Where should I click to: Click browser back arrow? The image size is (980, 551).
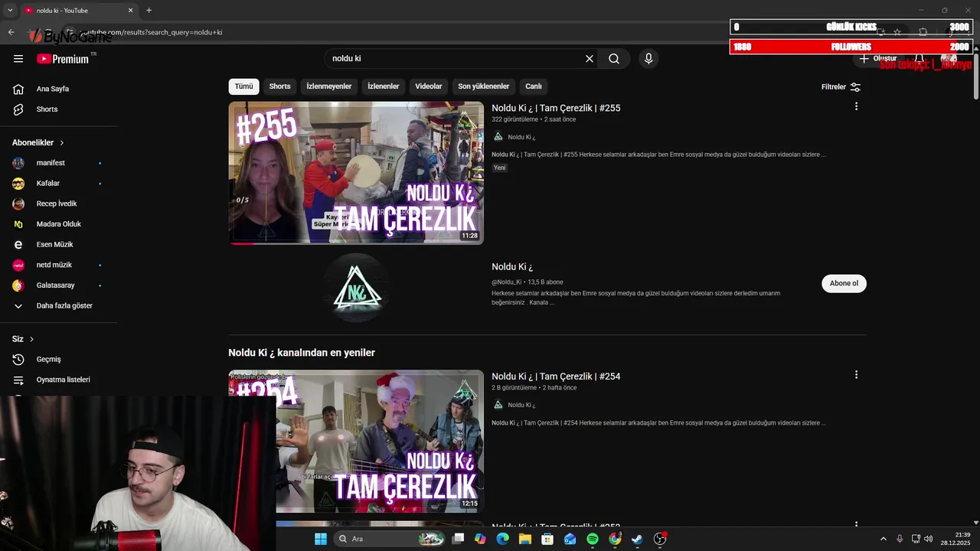click(x=11, y=32)
